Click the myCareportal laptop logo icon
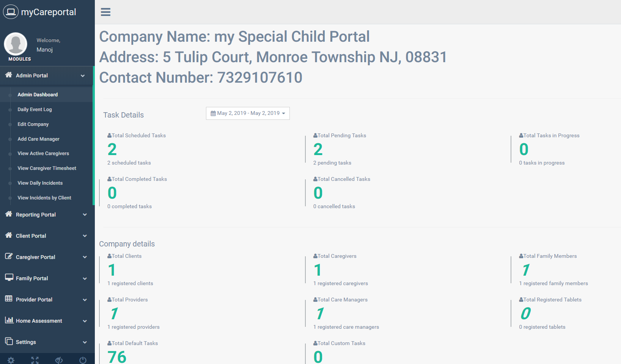621x364 pixels. pyautogui.click(x=11, y=12)
